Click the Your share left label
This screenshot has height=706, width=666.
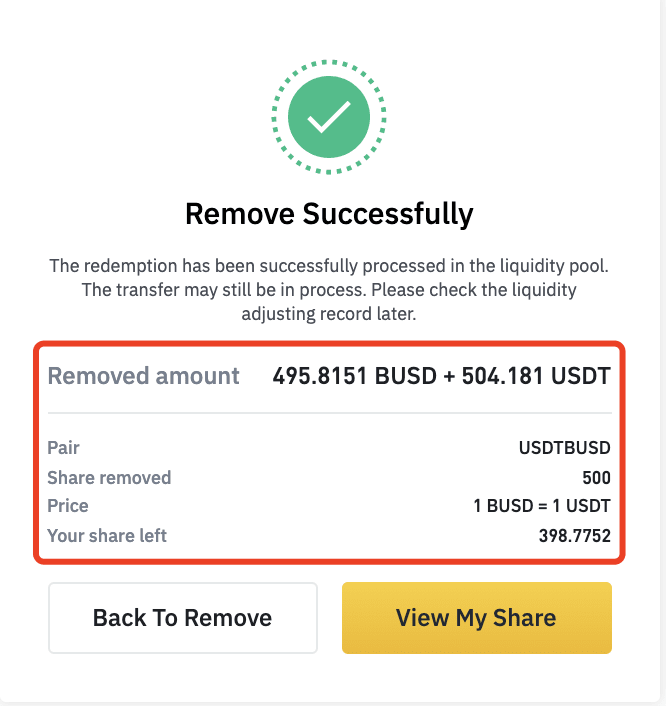point(107,536)
